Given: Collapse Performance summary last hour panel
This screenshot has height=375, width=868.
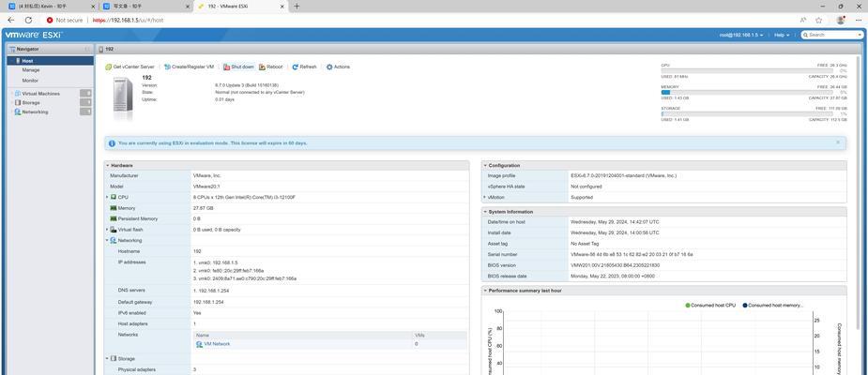Looking at the screenshot, I should click(x=485, y=291).
